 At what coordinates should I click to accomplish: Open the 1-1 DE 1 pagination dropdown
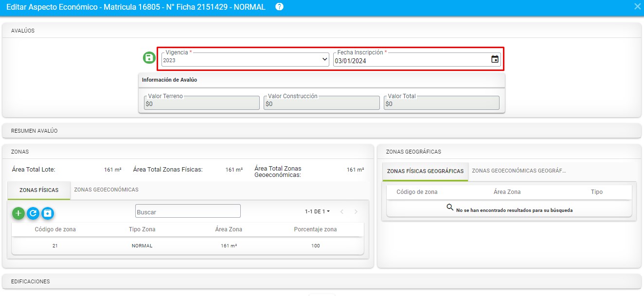(318, 211)
